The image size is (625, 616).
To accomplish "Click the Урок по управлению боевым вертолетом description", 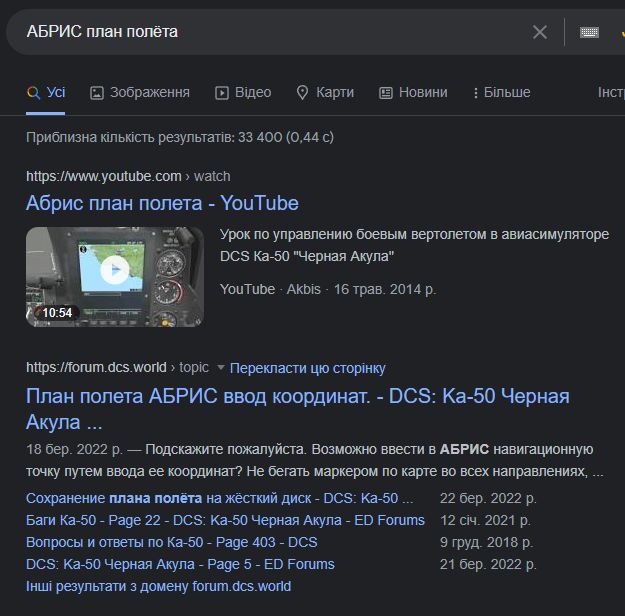I will [415, 245].
